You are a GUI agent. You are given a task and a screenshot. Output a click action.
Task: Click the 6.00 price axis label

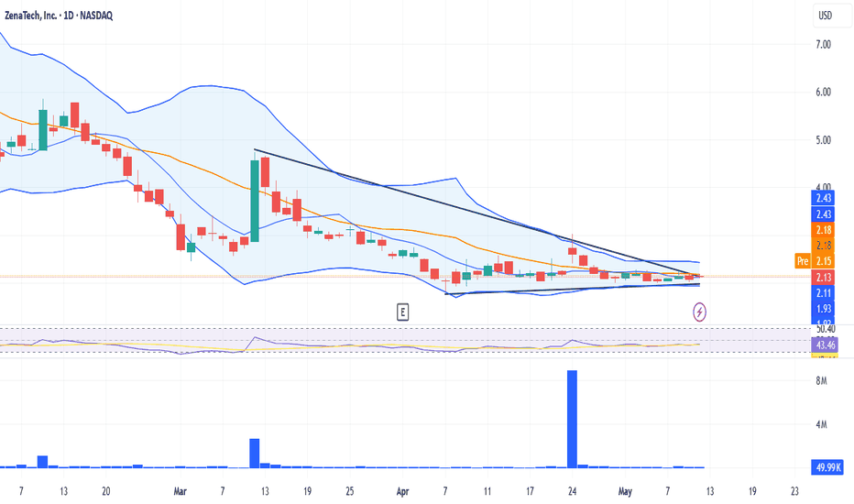click(823, 92)
